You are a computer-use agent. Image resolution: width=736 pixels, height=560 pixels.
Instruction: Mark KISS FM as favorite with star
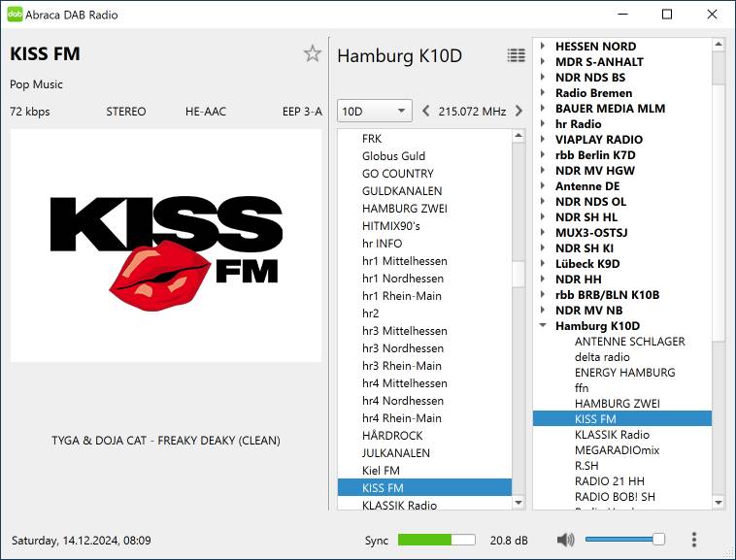(312, 54)
